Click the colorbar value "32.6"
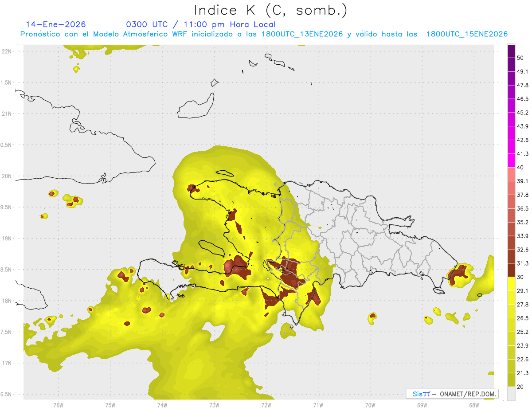Image resolution: width=532 pixels, height=411 pixels. point(523,250)
